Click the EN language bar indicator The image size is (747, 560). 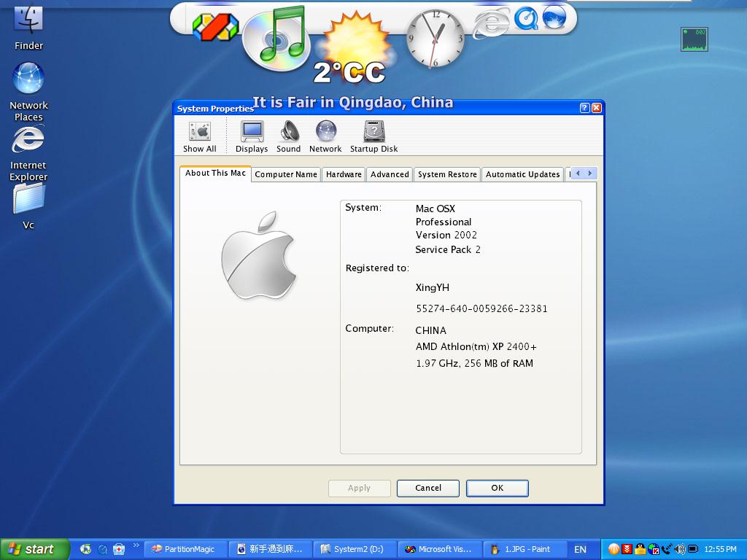(580, 550)
